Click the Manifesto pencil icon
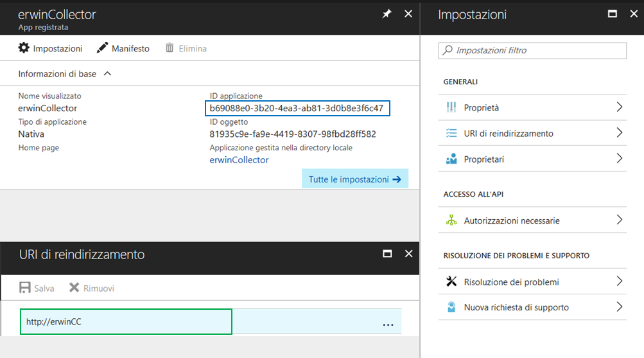Screen dimensions: 644x358 point(102,48)
